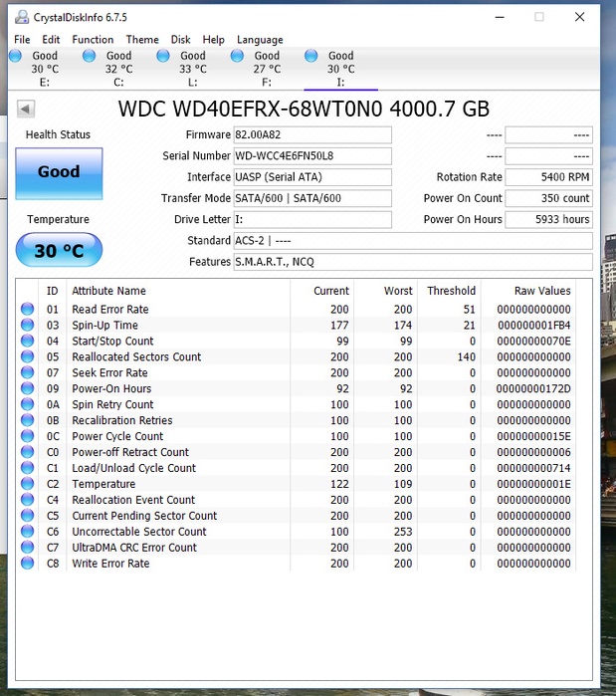Click the Transfer Mode field
This screenshot has width=616, height=696.
(x=312, y=198)
